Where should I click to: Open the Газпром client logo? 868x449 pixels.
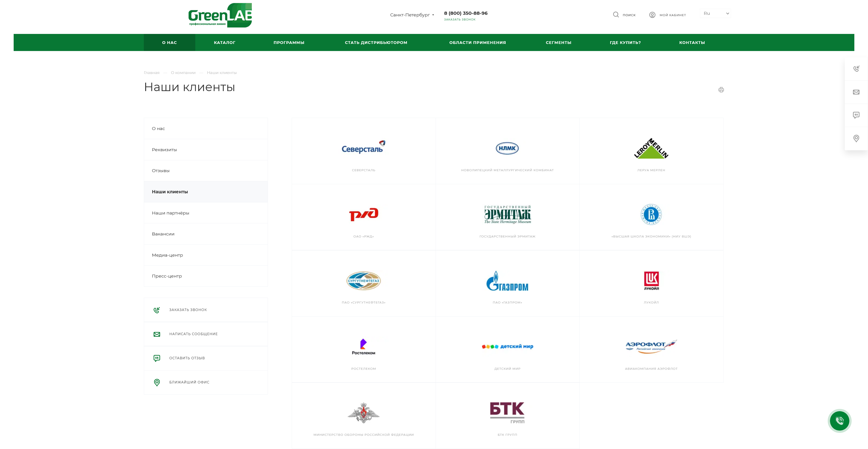[x=507, y=281]
